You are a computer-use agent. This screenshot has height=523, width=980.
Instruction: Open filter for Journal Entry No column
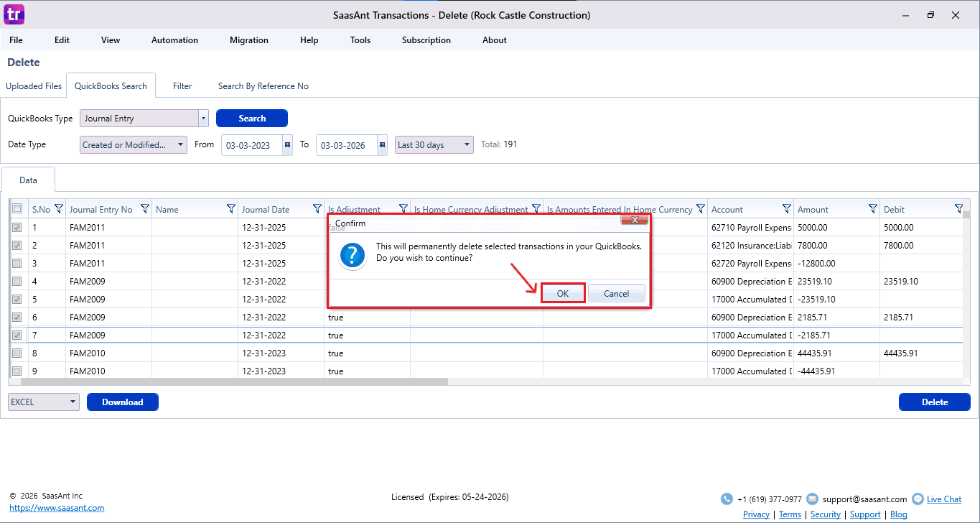145,209
